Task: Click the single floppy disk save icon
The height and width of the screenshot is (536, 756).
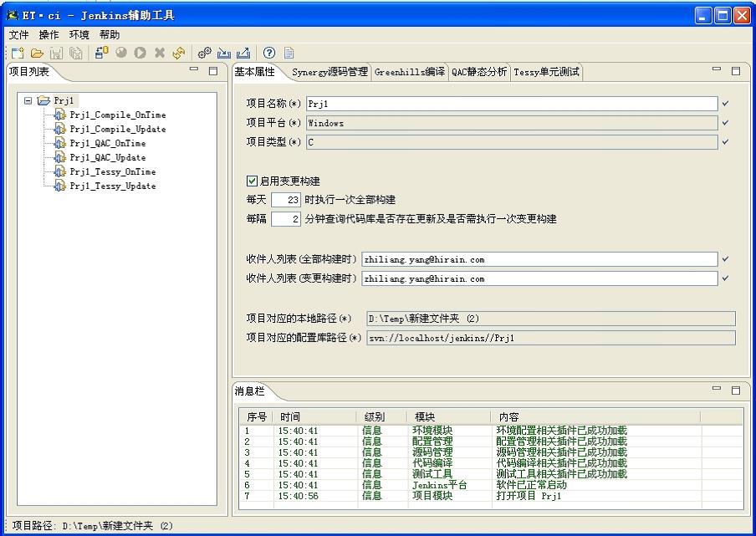Action: point(56,53)
